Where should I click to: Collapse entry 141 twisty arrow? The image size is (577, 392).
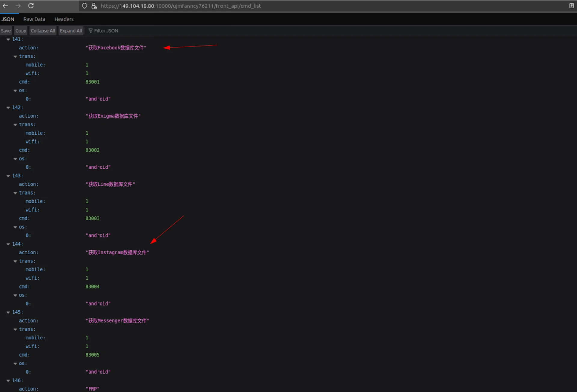coord(8,39)
